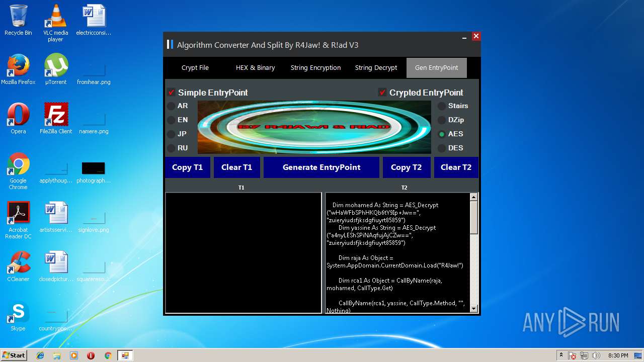644x362 pixels.
Task: Open the artistsservi Word document
Action: tap(56, 217)
